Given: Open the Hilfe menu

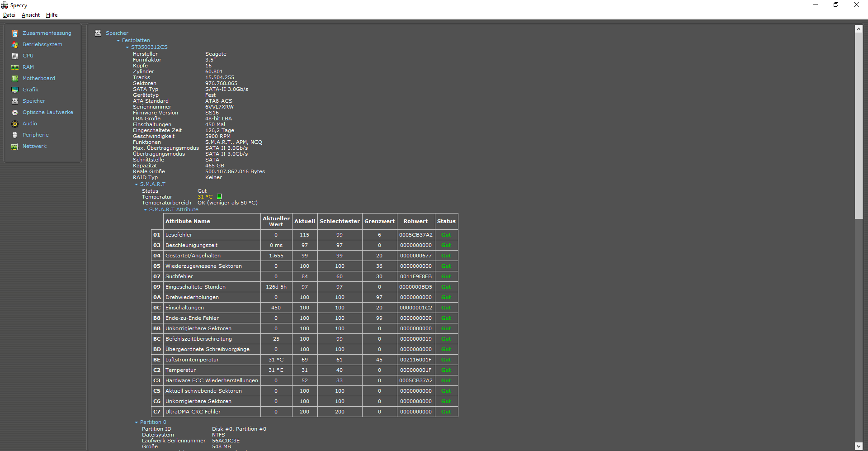Looking at the screenshot, I should (52, 15).
